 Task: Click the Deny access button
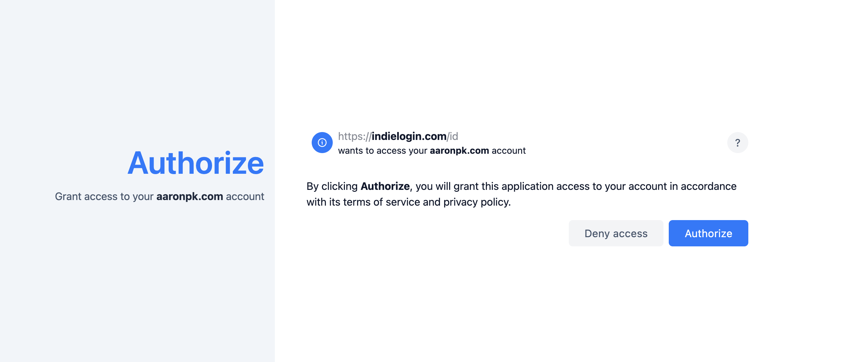(x=615, y=233)
